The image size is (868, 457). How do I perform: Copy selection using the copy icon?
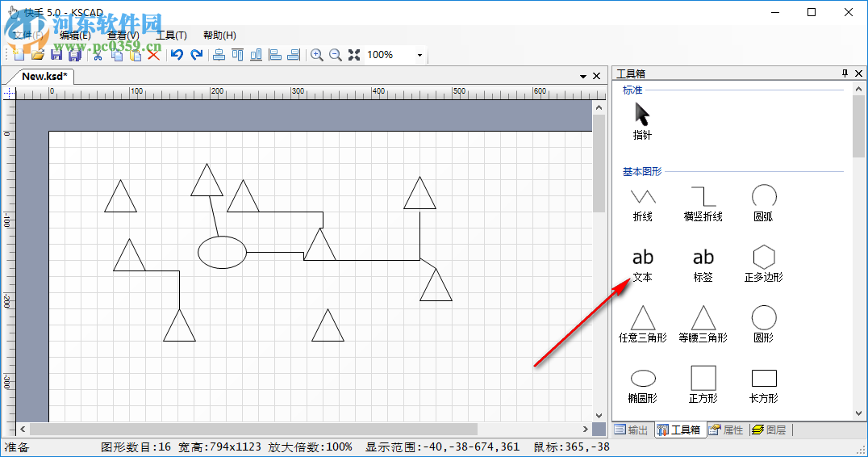click(x=117, y=54)
